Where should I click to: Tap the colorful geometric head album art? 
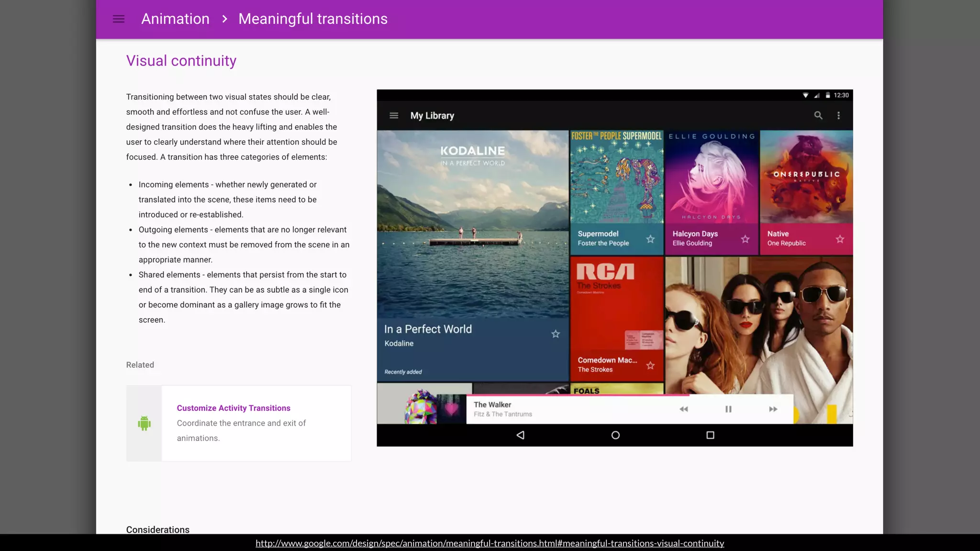pos(421,407)
